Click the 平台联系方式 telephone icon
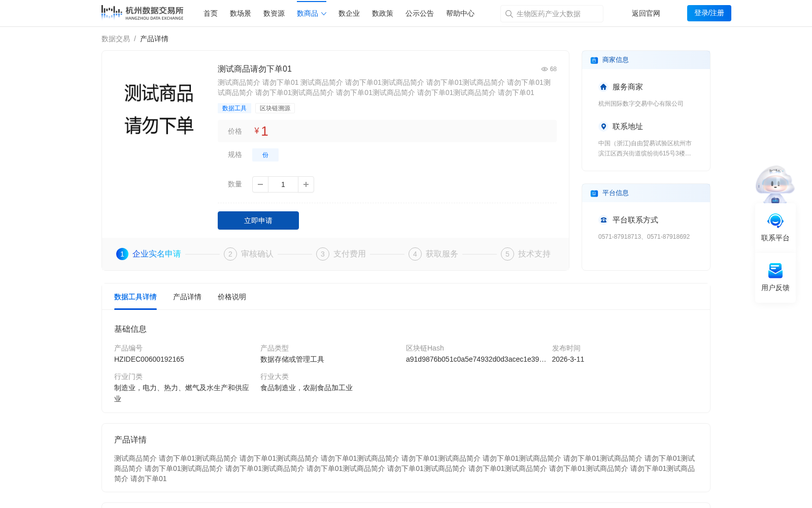812x508 pixels. pyautogui.click(x=603, y=220)
